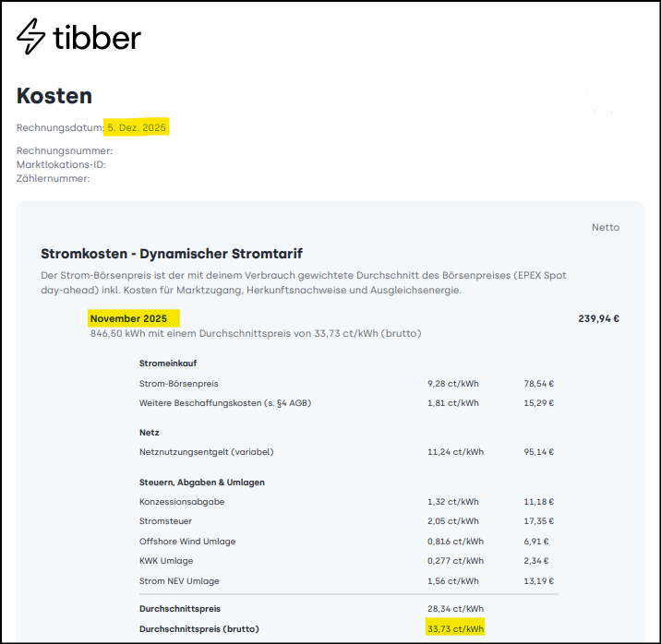Select the Strom-Börsenpreis line item
Image resolution: width=661 pixels, height=644 pixels.
click(x=179, y=383)
